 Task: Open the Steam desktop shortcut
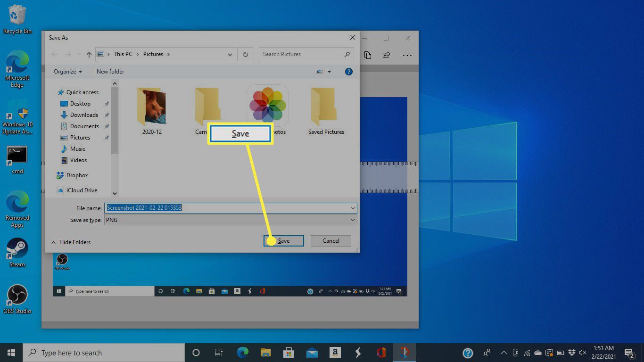[x=17, y=252]
